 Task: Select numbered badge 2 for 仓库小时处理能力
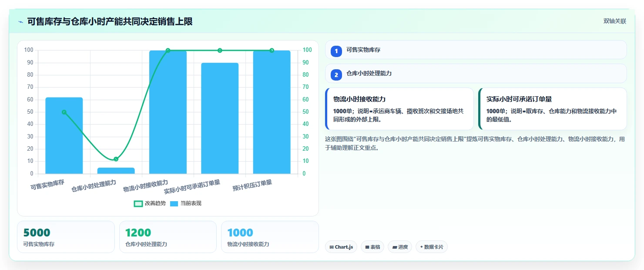tap(336, 74)
